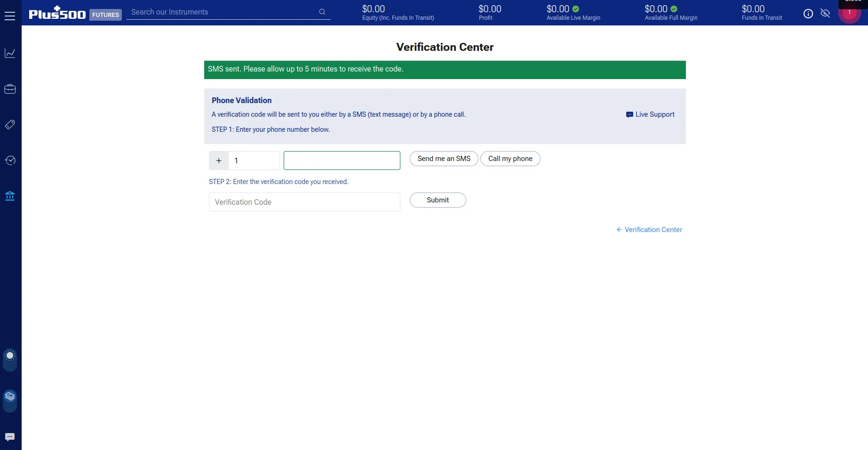Click the Plus500 logo
868x450 pixels.
pos(57,13)
